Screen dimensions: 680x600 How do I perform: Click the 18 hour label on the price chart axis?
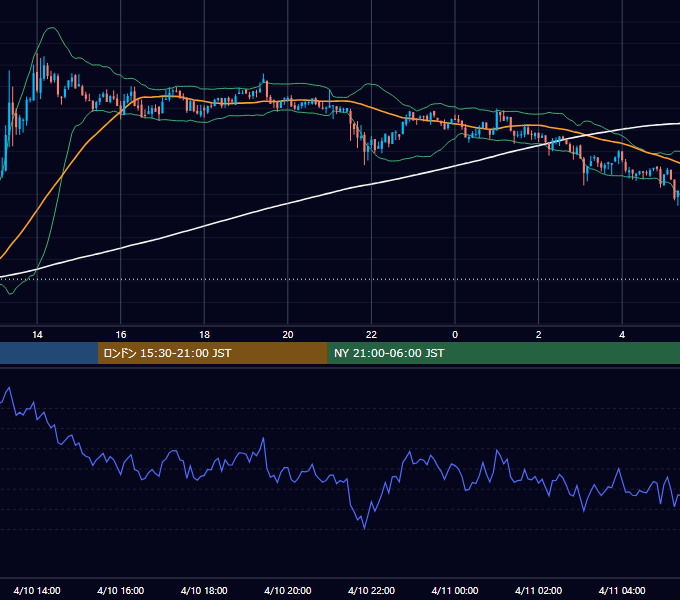(x=204, y=335)
